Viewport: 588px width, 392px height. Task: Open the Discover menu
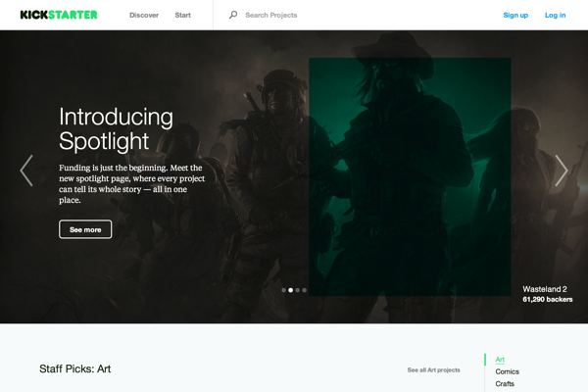point(144,15)
